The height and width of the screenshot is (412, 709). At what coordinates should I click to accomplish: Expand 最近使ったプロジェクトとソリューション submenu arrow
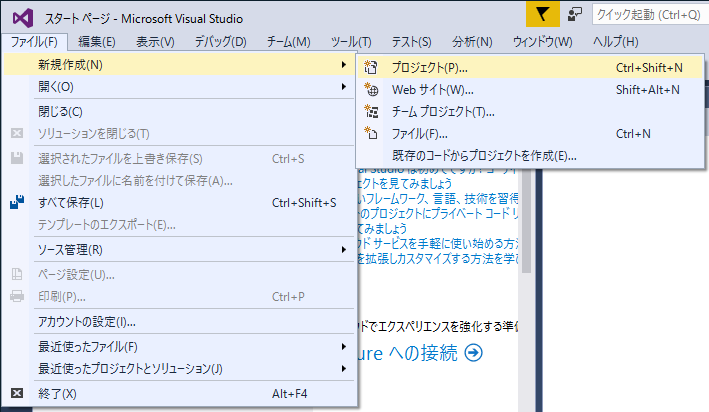pyautogui.click(x=344, y=369)
